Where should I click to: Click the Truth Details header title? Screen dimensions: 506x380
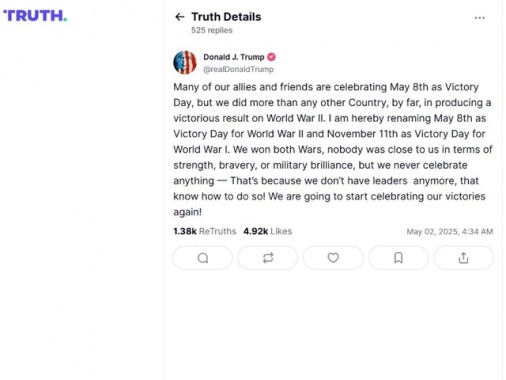[x=226, y=17]
